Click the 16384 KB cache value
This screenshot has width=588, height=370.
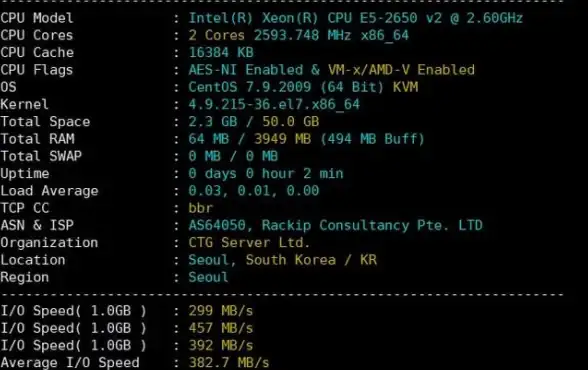coord(221,52)
